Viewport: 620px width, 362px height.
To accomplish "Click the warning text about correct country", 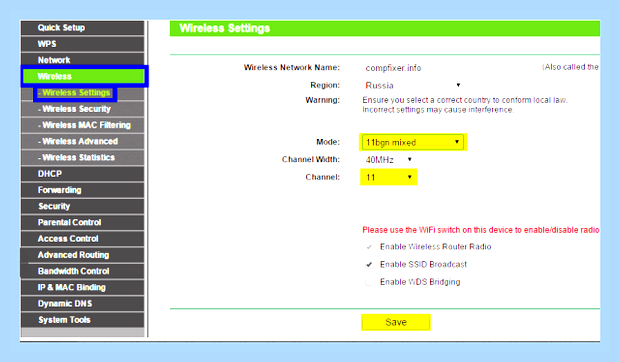I will tap(465, 105).
